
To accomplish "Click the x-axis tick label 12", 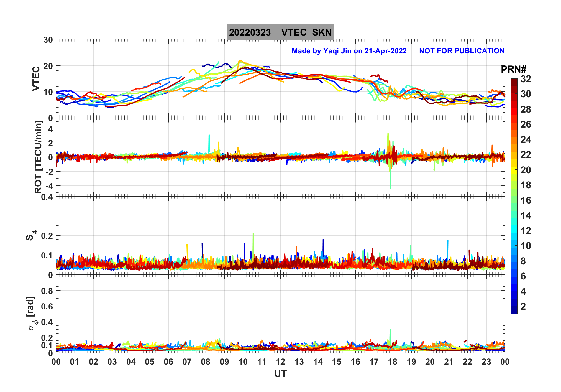I will point(280,362).
